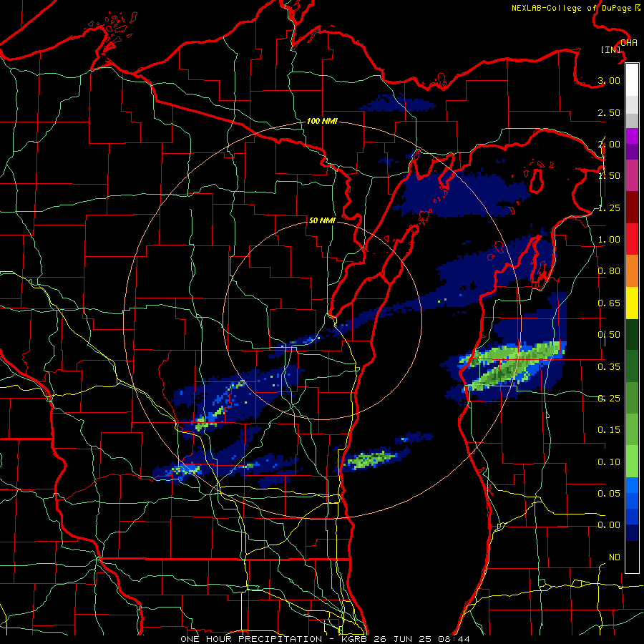Click the '0.15' legend value
Viewport: 644px width, 644px height.
coord(609,430)
